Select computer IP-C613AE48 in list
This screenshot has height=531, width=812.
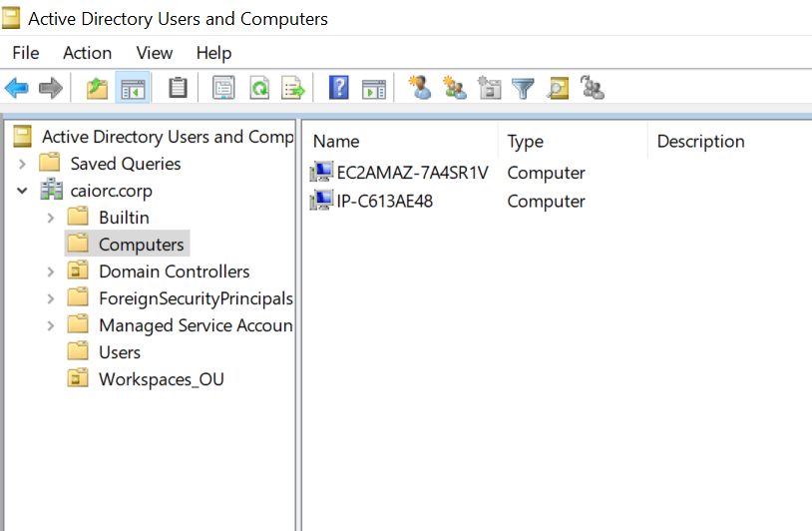coord(385,201)
